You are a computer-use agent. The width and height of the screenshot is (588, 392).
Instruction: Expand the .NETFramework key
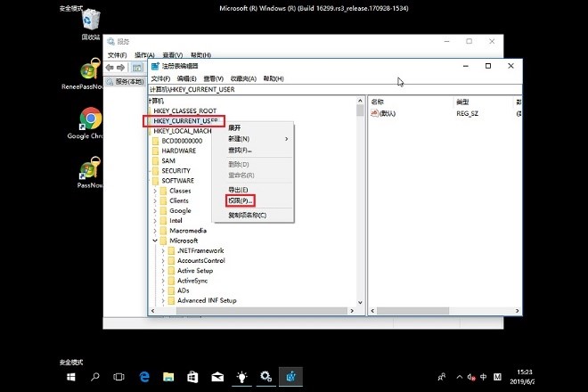(163, 250)
